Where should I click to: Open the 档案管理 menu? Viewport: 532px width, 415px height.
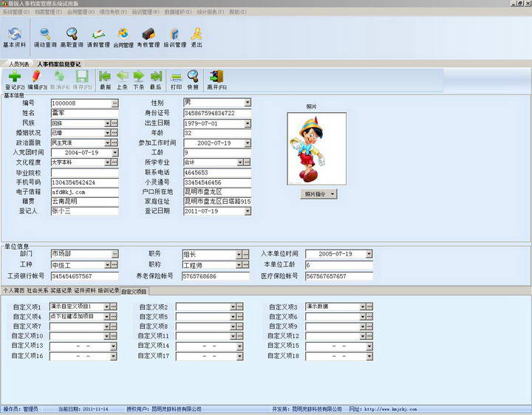click(49, 12)
